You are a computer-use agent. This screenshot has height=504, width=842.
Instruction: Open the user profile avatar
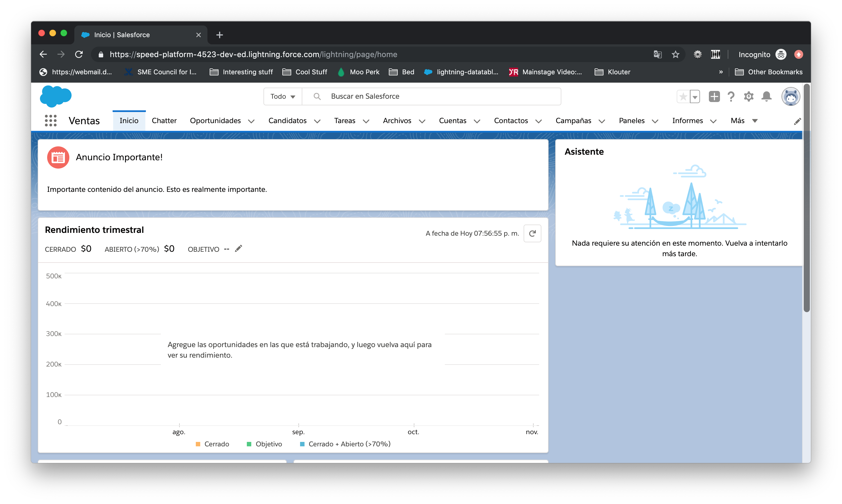point(790,97)
